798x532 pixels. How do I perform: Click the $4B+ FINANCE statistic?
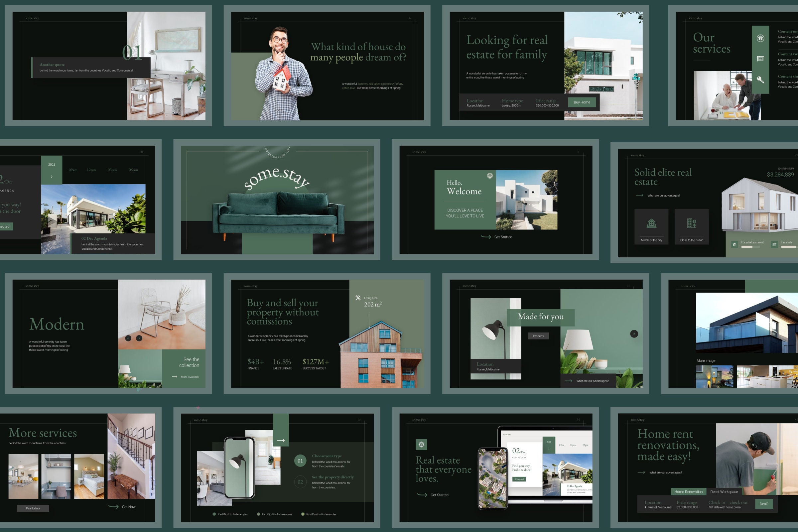pyautogui.click(x=255, y=364)
